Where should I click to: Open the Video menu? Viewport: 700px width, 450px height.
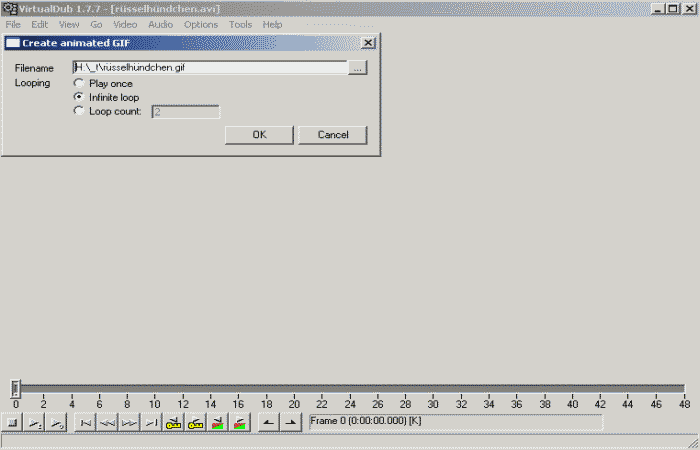tap(125, 24)
